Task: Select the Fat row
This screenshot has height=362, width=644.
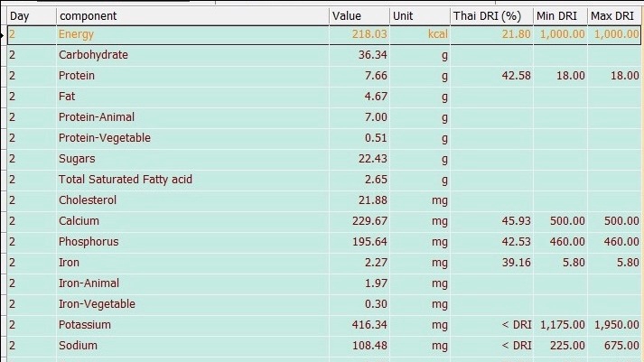Action: click(x=324, y=97)
